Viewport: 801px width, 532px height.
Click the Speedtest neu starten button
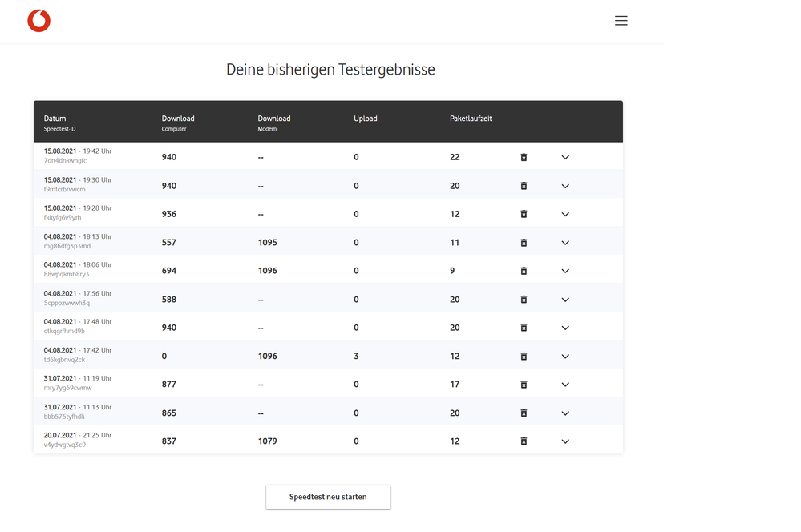(x=328, y=497)
